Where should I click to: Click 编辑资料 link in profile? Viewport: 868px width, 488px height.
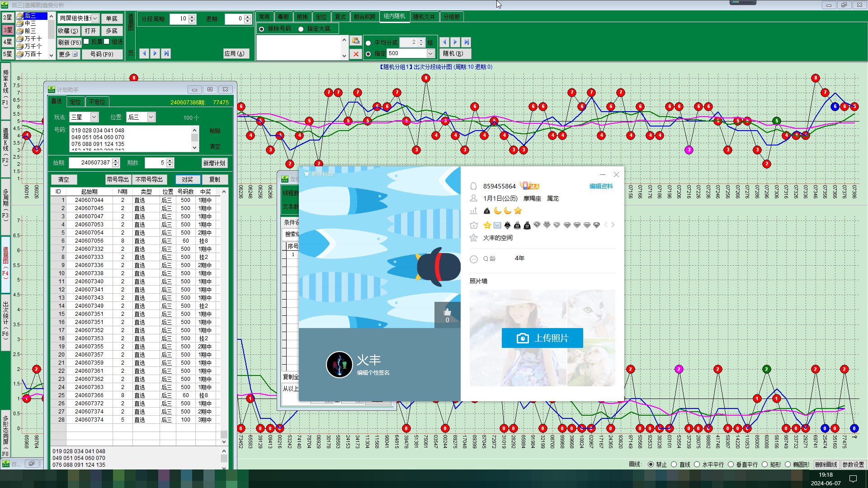(x=601, y=186)
